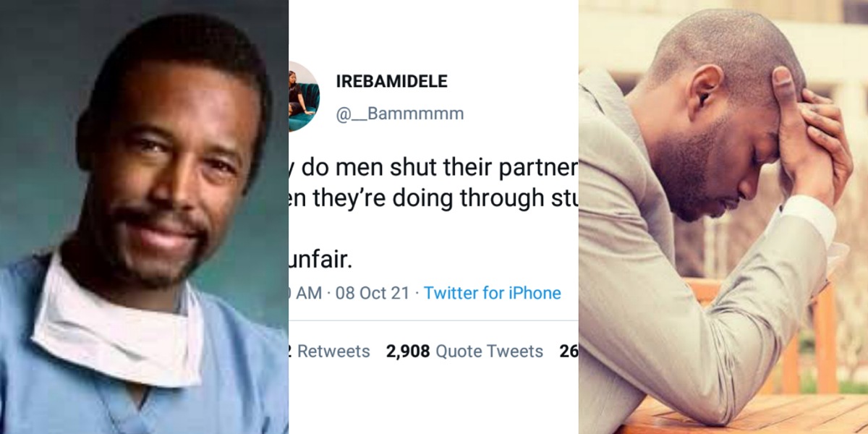Click the IREBAMIDELE display name
The image size is (868, 434).
coord(391,82)
